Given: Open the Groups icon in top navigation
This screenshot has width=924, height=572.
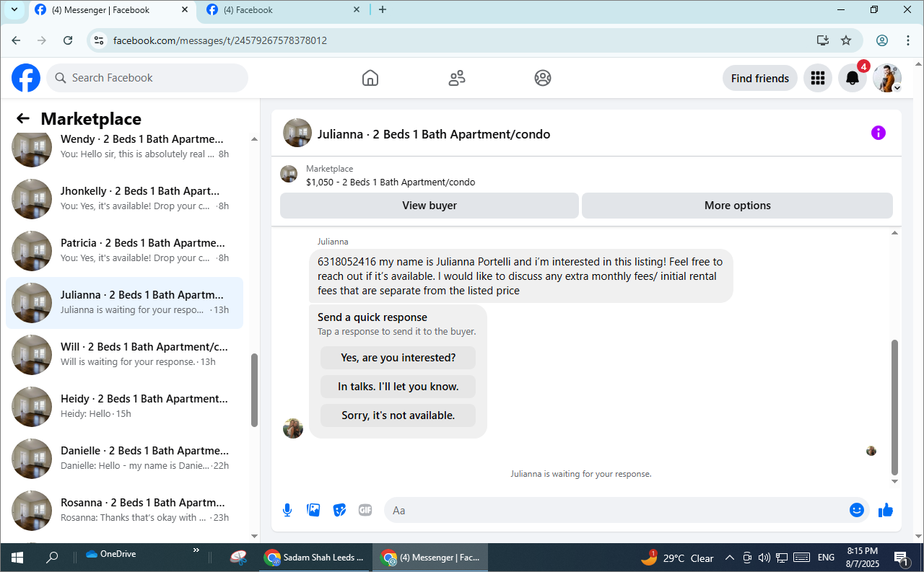Looking at the screenshot, I should (543, 78).
